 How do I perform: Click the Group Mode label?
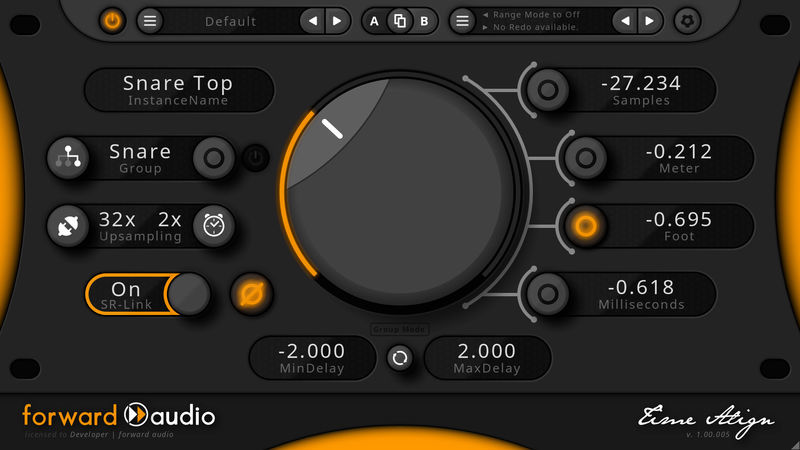(399, 330)
